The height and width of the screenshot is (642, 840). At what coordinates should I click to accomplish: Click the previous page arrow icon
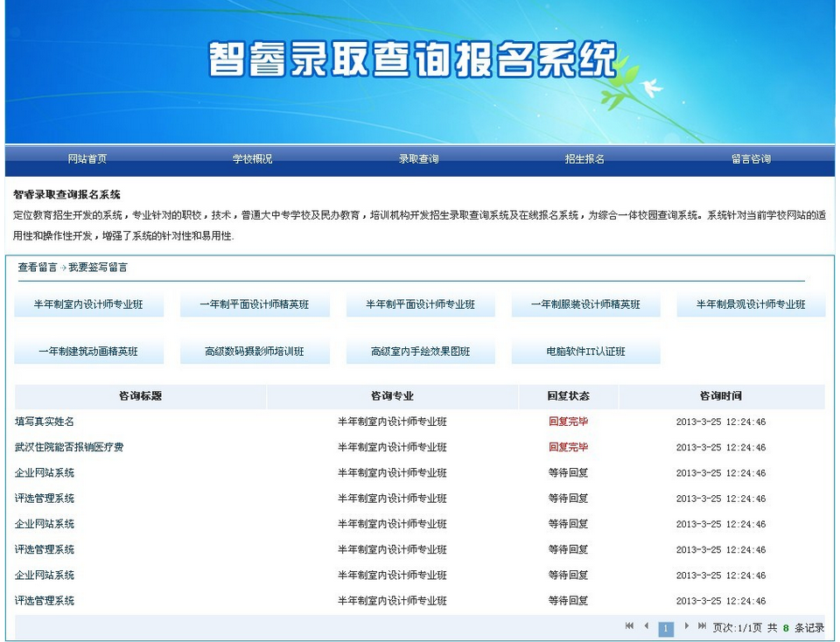click(647, 626)
